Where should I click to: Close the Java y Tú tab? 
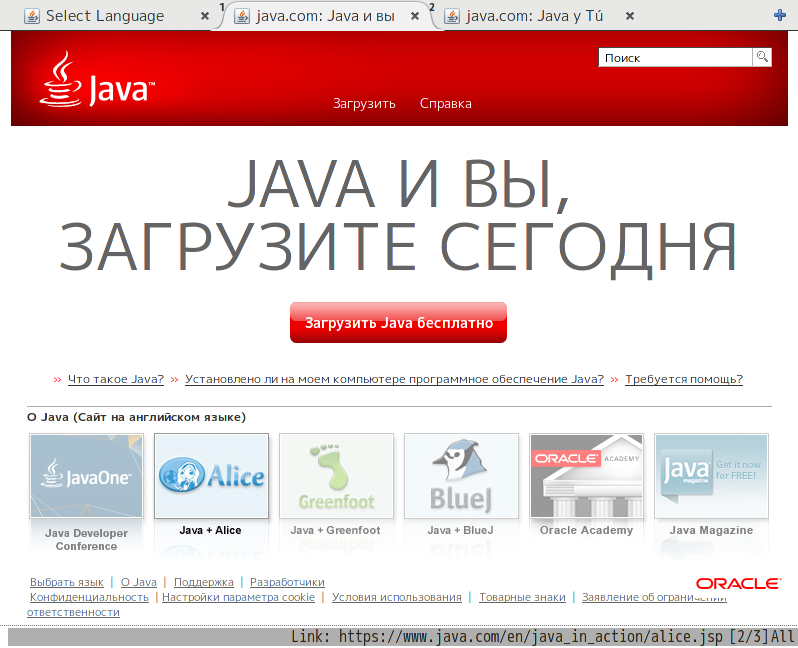[x=630, y=16]
